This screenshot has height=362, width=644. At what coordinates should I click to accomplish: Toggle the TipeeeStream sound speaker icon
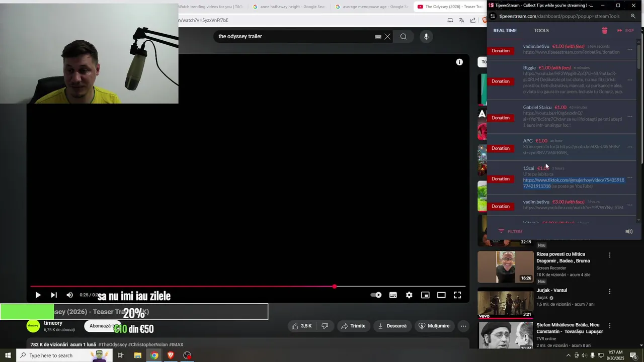(629, 231)
